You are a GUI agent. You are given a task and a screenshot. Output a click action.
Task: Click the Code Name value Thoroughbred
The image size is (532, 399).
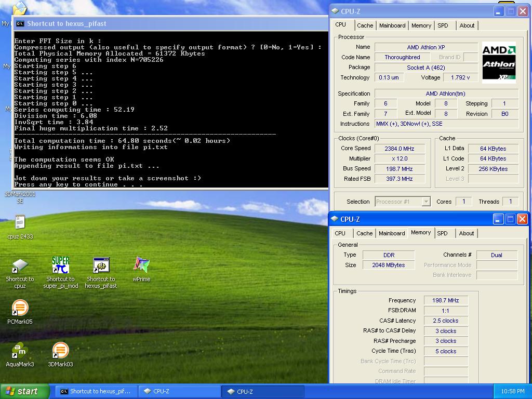(402, 57)
